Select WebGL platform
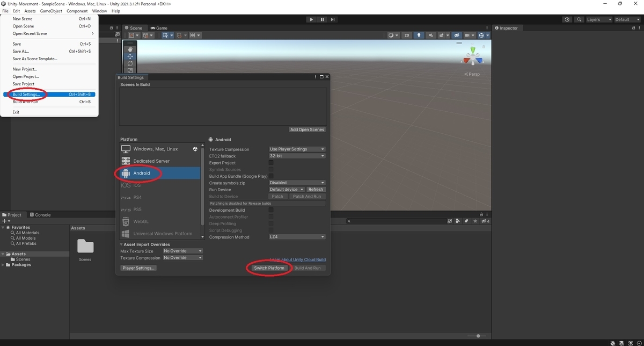The image size is (644, 346). (x=160, y=221)
